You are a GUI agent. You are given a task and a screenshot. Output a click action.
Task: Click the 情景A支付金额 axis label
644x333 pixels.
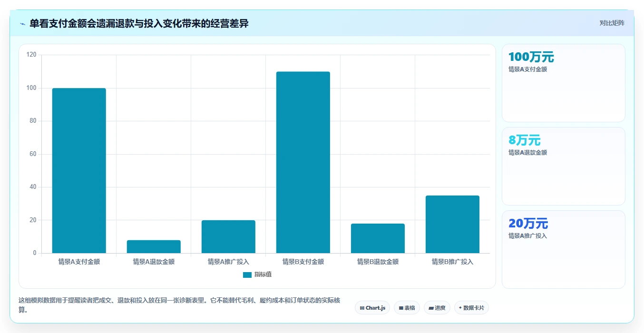tap(79, 262)
